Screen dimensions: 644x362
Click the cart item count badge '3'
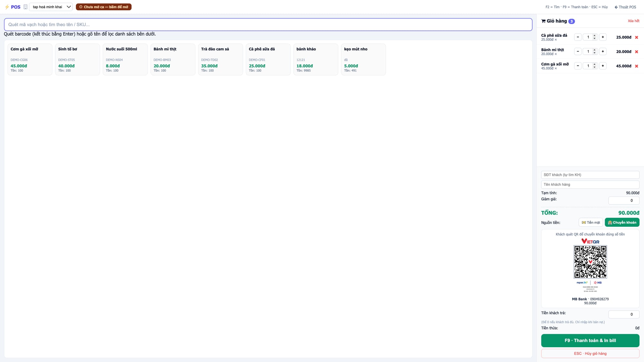pyautogui.click(x=571, y=21)
